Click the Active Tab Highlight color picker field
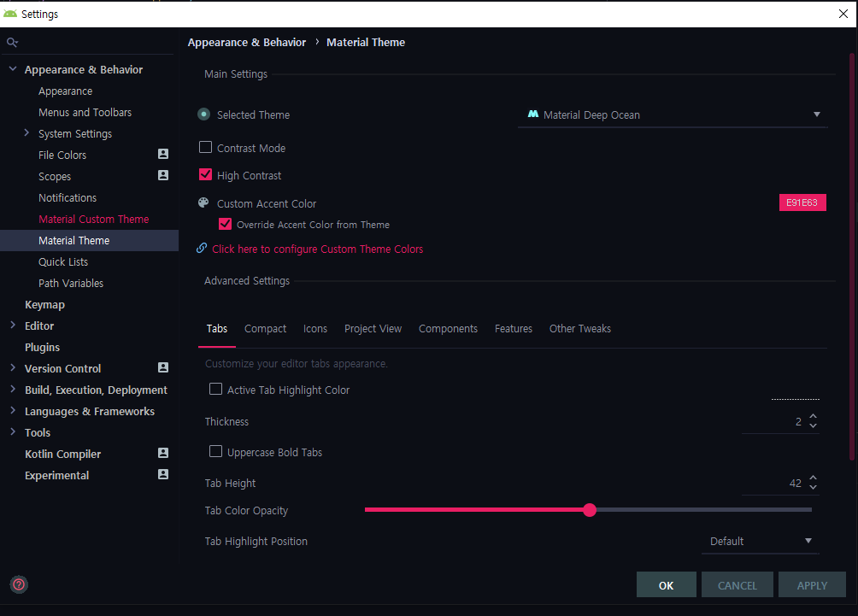 click(x=795, y=391)
